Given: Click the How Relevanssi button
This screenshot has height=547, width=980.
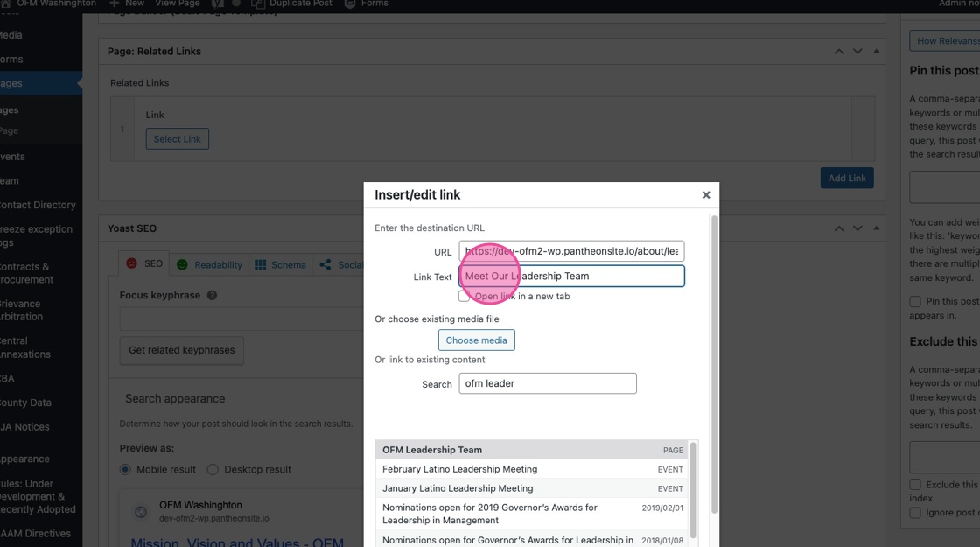Looking at the screenshot, I should (x=945, y=40).
